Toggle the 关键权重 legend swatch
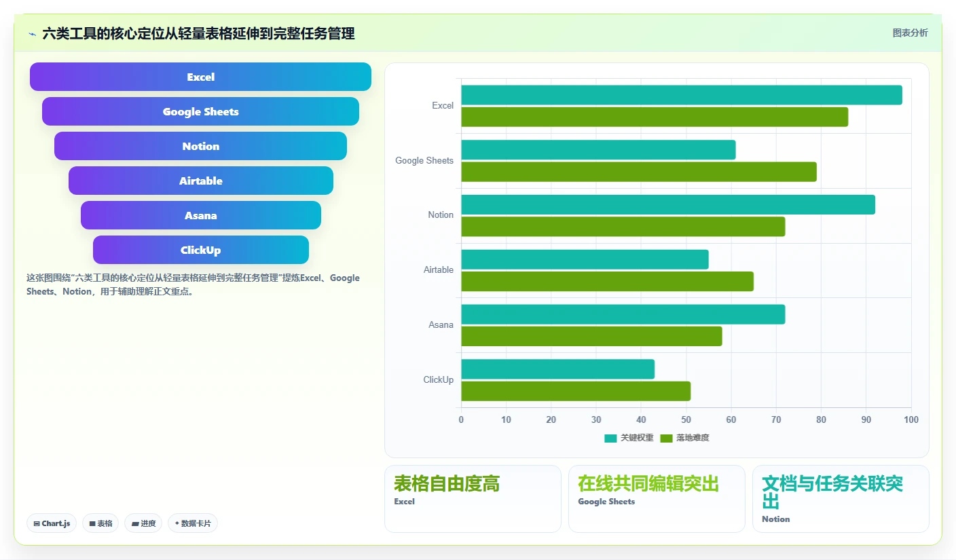 (610, 438)
